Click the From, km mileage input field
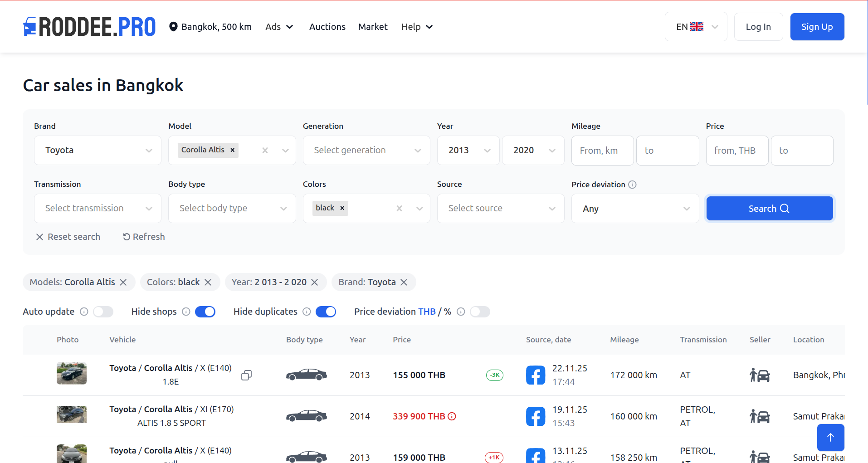 tap(602, 150)
